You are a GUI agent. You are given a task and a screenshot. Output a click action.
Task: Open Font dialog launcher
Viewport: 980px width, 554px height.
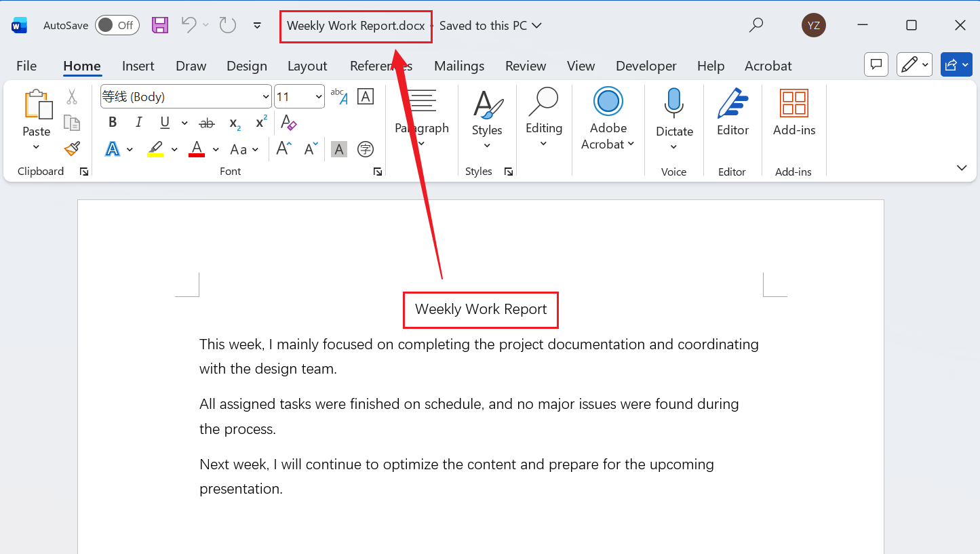[378, 172]
